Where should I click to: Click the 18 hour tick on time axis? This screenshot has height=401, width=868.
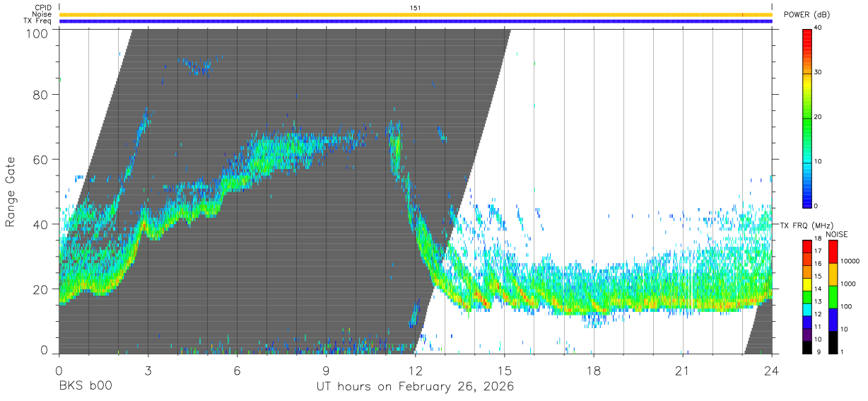(594, 371)
